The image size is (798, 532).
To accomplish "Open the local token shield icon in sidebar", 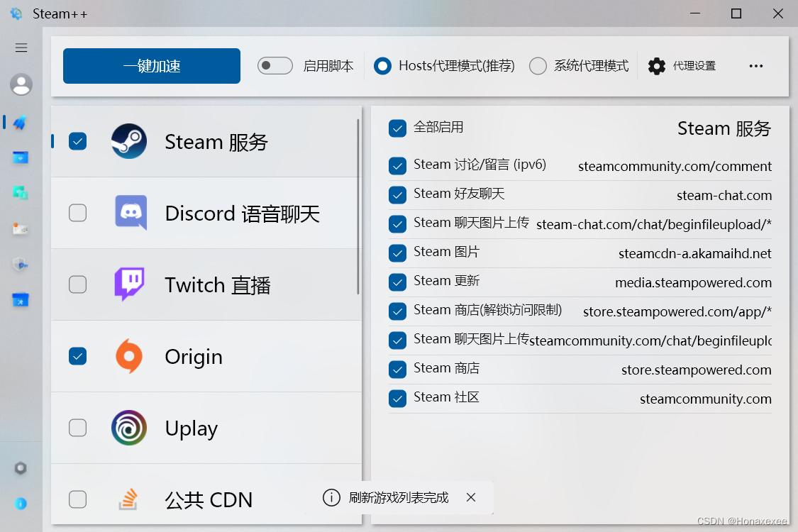I will [21, 264].
